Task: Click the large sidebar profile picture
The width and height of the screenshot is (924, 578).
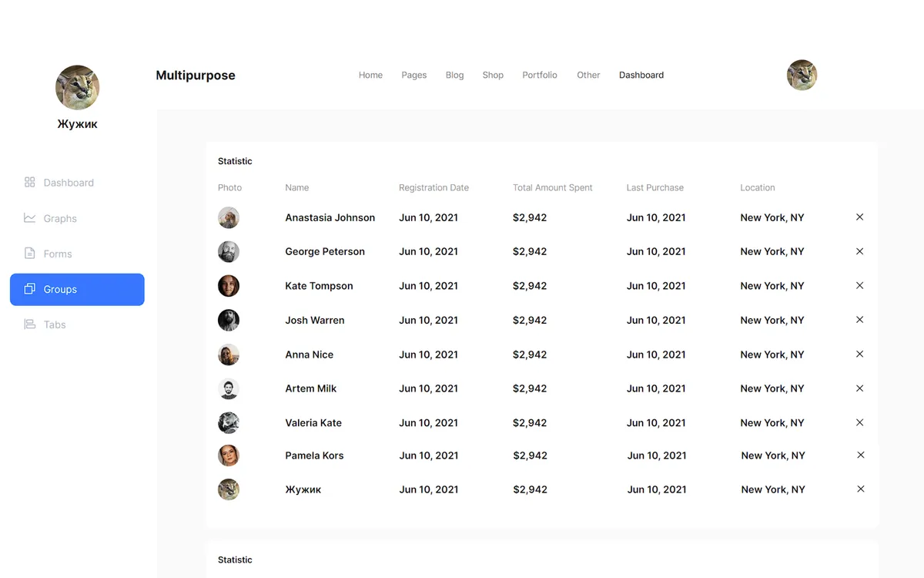Action: (78, 87)
